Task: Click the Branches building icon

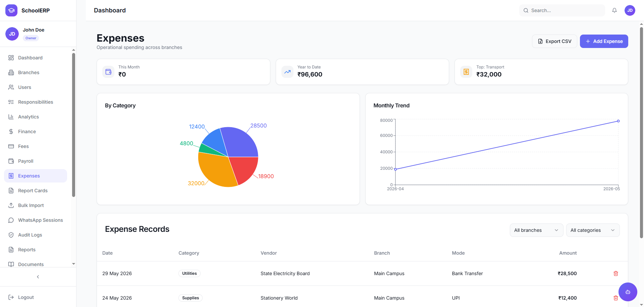Action: [11, 72]
